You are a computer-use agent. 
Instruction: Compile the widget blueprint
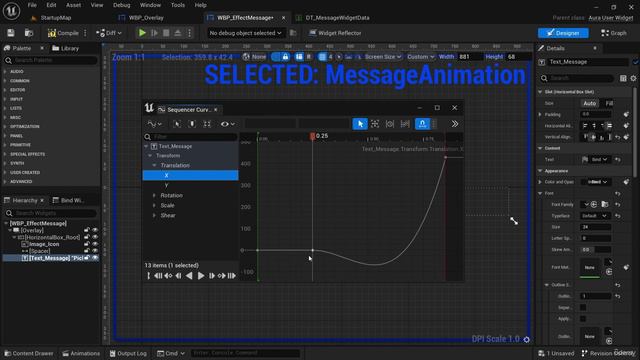point(63,33)
